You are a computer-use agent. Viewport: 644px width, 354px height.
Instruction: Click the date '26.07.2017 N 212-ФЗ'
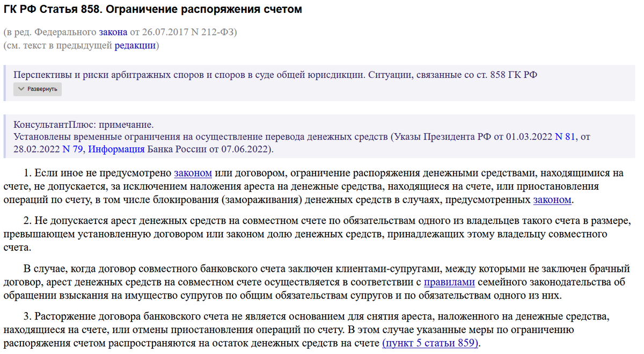pos(187,32)
